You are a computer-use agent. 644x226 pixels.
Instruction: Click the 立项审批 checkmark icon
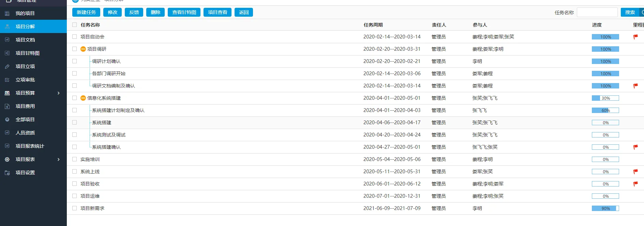[7, 80]
